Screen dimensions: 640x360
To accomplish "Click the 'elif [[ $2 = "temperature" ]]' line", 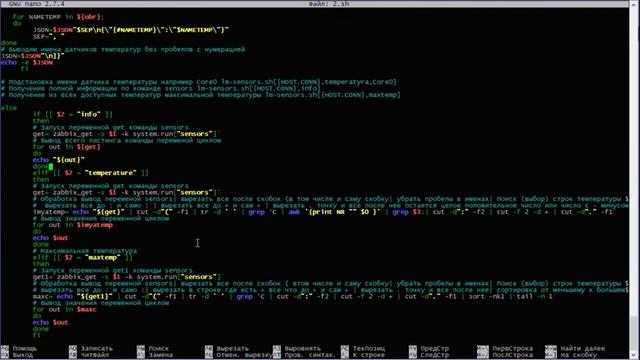I will [x=91, y=173].
